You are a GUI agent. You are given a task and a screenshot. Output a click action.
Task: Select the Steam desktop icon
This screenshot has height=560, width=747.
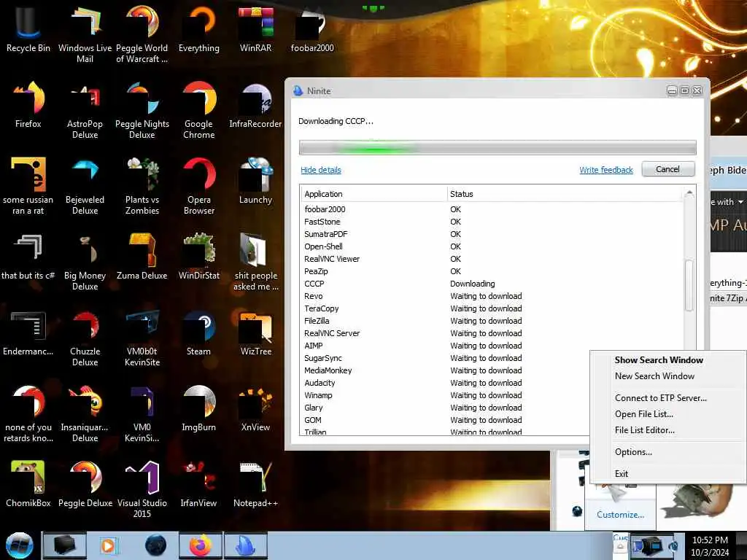point(199,332)
